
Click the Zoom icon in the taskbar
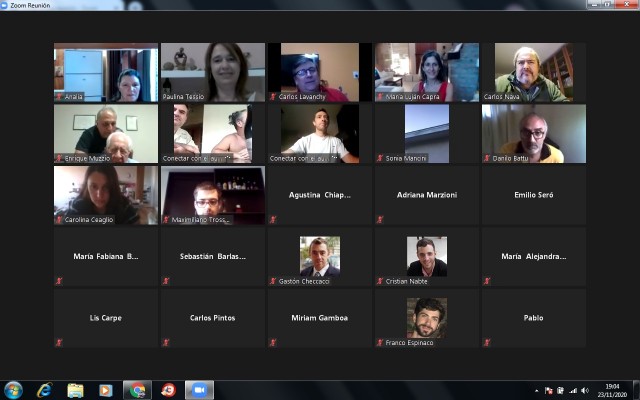(198, 390)
